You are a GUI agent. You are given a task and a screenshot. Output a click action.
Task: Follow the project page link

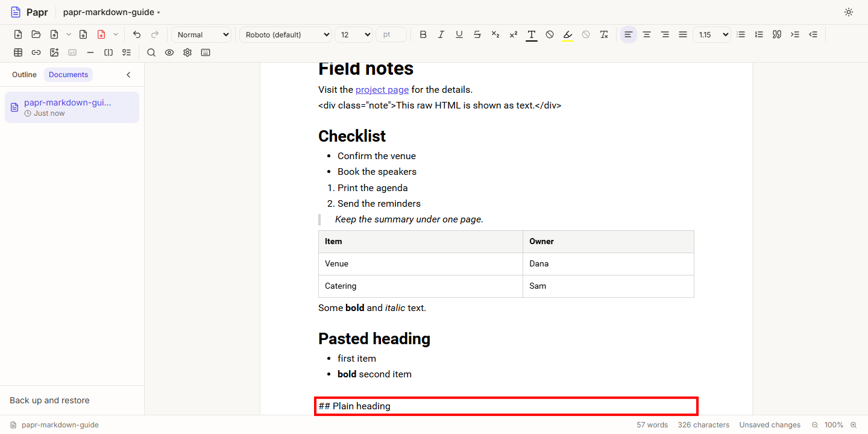[382, 90]
